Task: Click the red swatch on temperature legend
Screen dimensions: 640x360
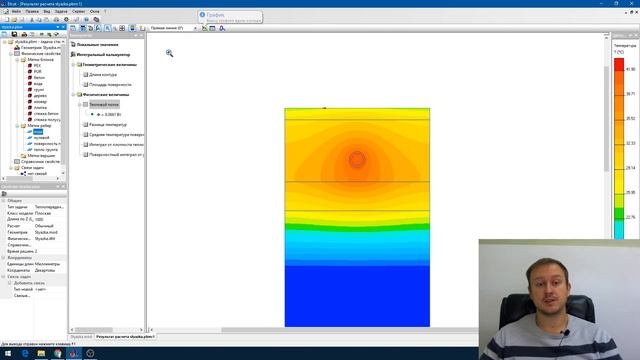Action: [619, 65]
